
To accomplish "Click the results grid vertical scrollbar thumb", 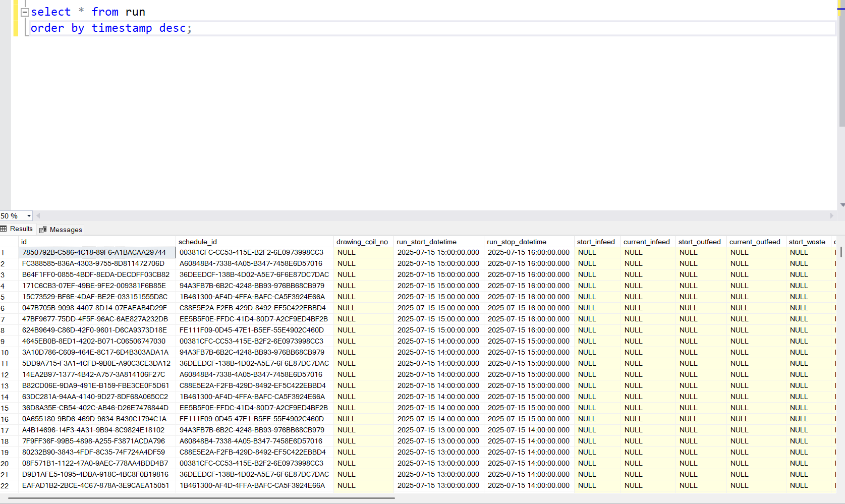I will tap(841, 252).
